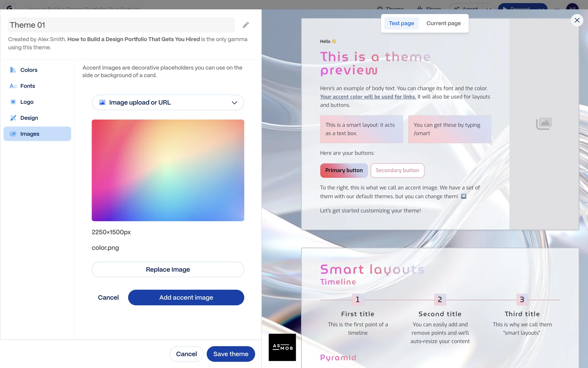Expand the Image upload or URL dropdown
588x368 pixels.
pos(168,102)
